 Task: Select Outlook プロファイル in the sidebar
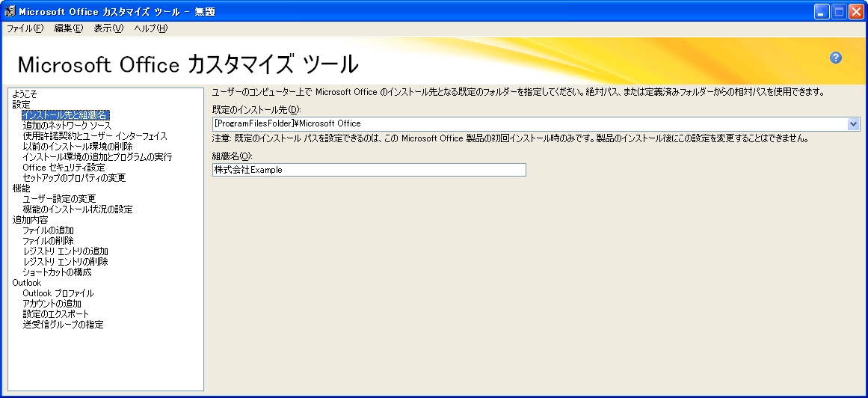pos(58,293)
